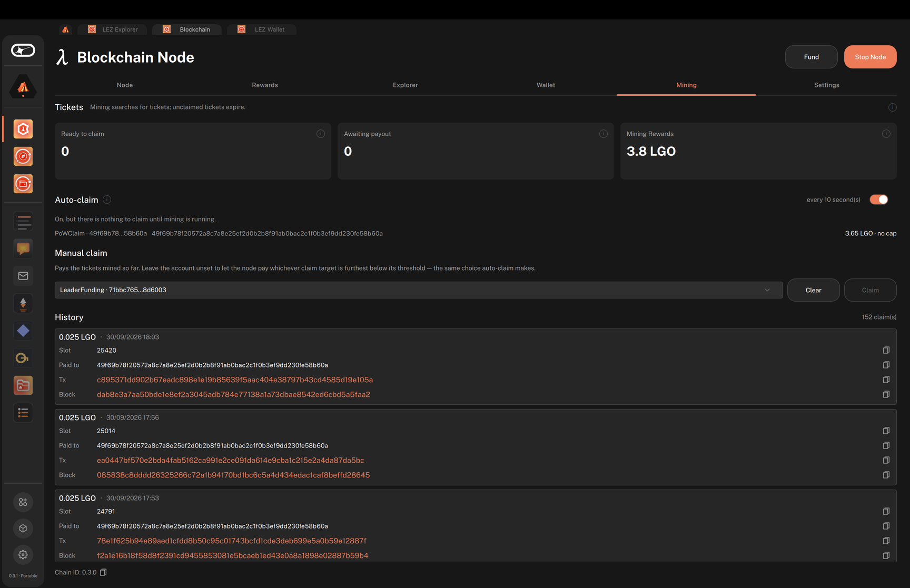Click the Fund button

(812, 57)
